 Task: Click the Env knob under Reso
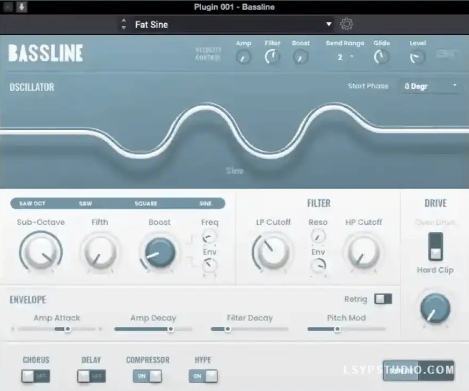(318, 266)
